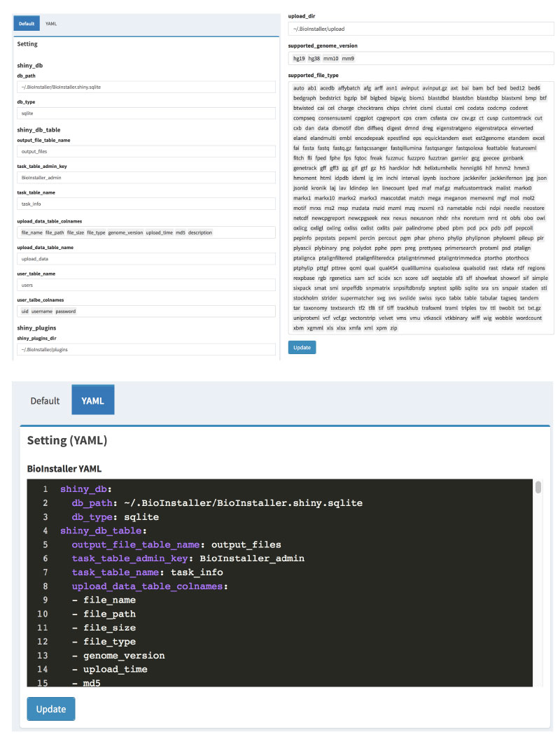Select the password tag in user_talbe_colnames
The width and height of the screenshot is (560, 739).
click(65, 311)
